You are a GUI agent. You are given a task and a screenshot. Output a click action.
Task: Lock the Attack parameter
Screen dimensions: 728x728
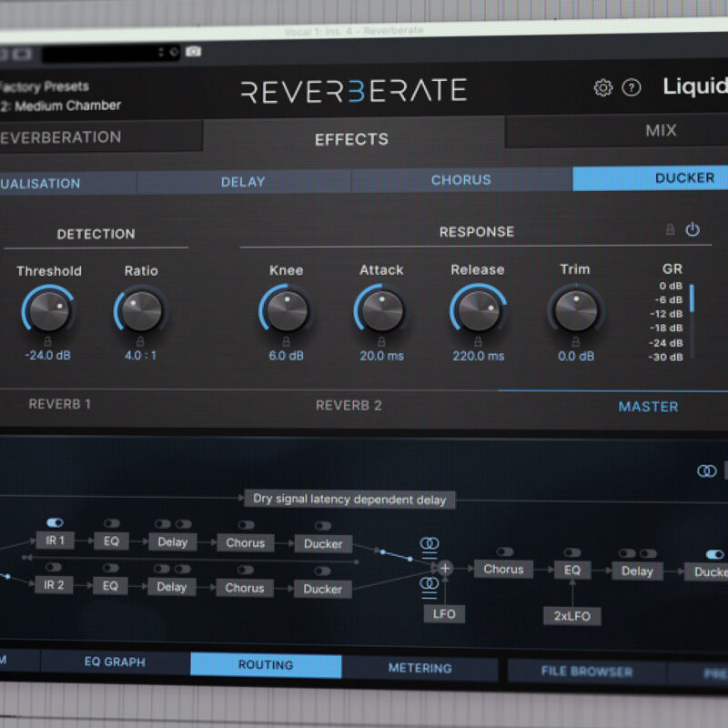(x=381, y=342)
